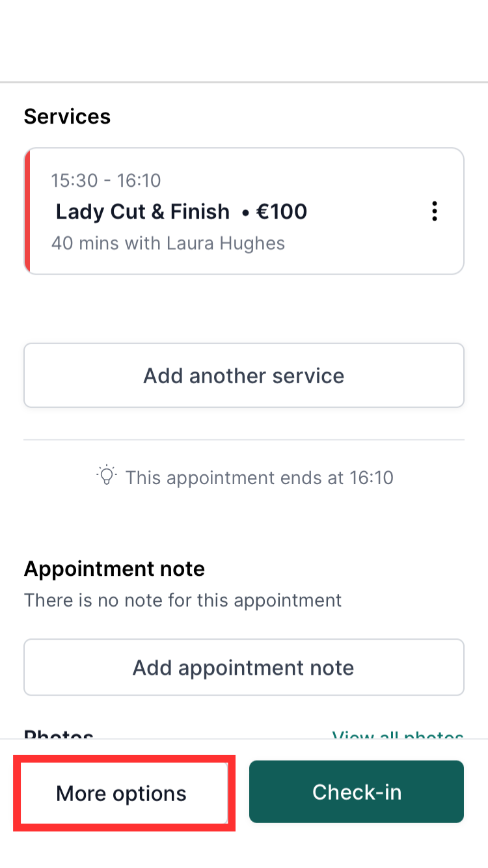
Task: Tap the Appointment note heading
Action: [x=115, y=569]
